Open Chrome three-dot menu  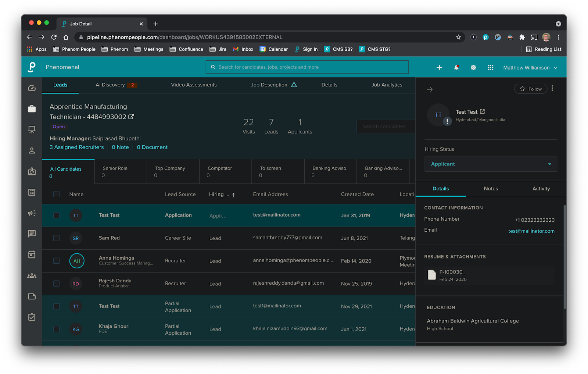point(558,37)
